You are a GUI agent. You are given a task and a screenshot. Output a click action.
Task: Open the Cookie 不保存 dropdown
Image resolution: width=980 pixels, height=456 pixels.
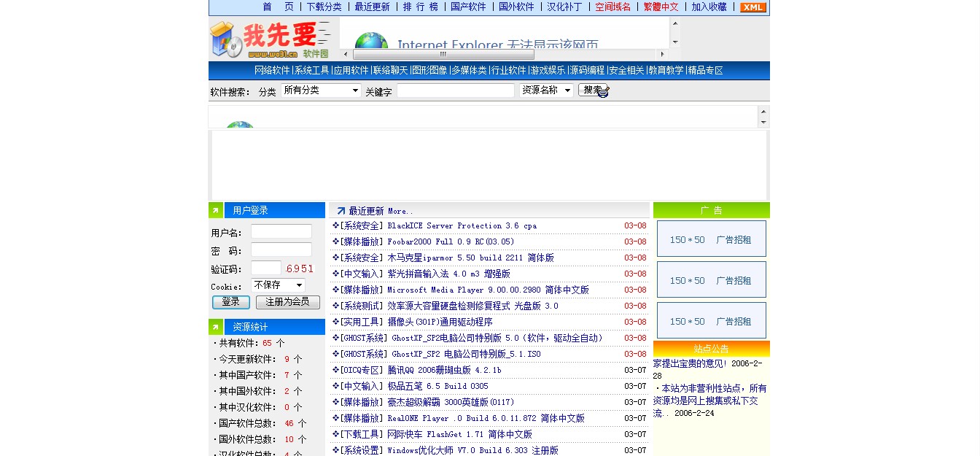278,285
